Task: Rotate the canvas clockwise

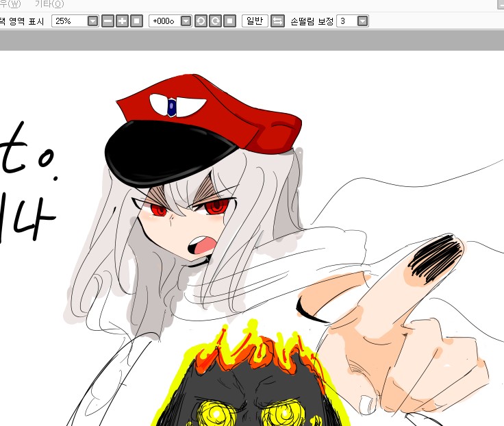Action: [215, 21]
